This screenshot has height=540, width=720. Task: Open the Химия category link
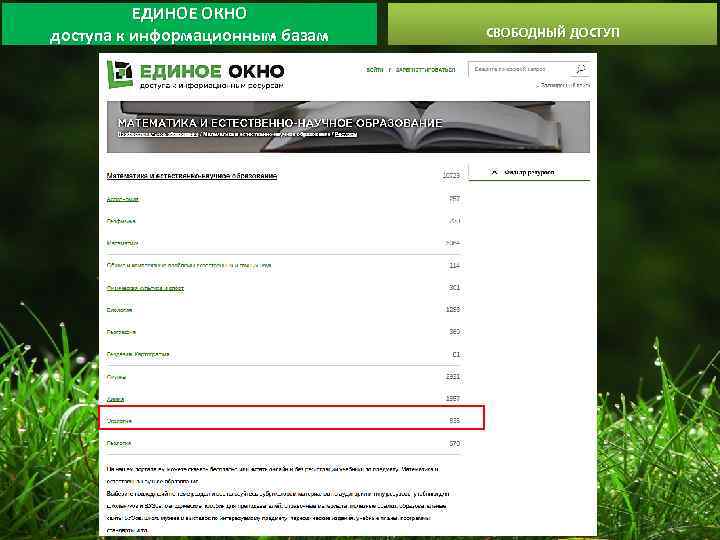pyautogui.click(x=115, y=399)
